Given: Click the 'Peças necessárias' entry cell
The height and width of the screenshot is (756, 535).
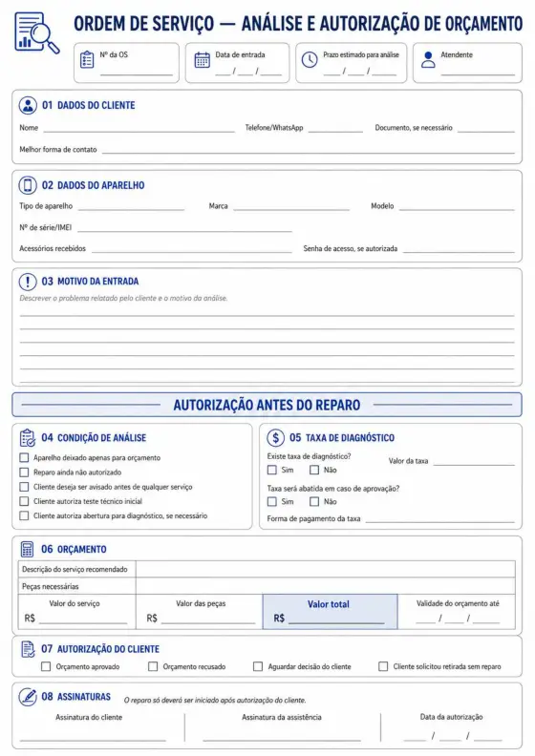Looking at the screenshot, I should click(x=326, y=586).
